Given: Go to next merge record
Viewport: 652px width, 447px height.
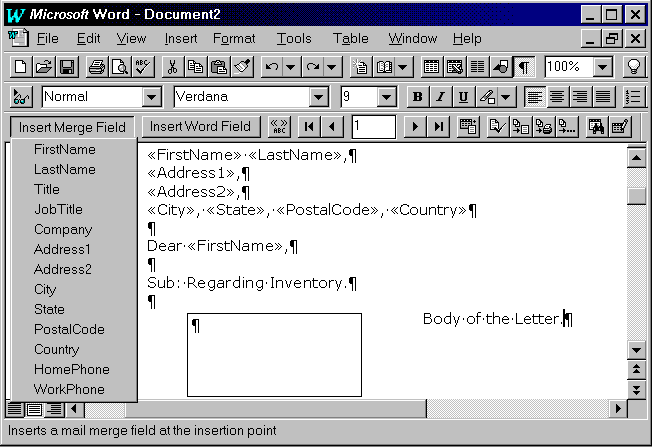Looking at the screenshot, I should pos(415,126).
